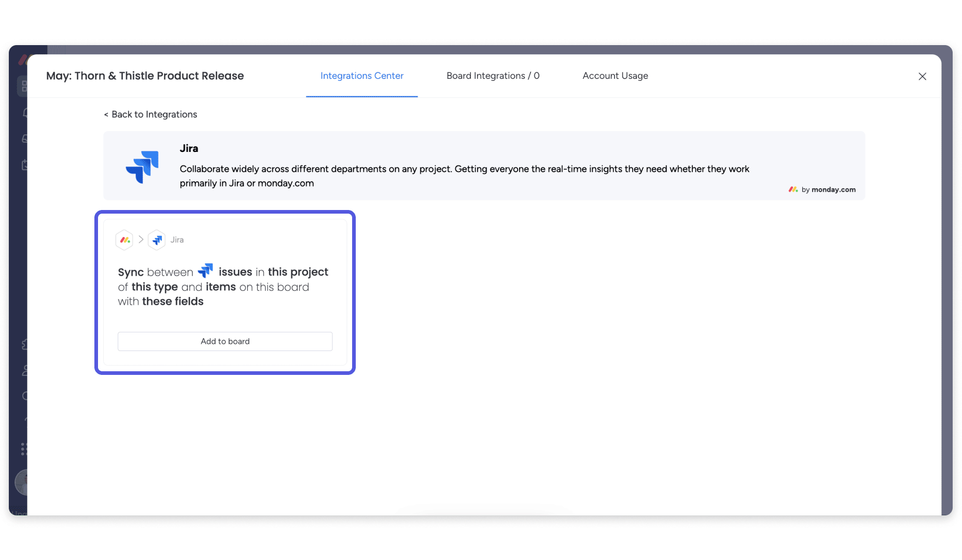
Task: Click the large Jira logo in the banner
Action: point(143,166)
